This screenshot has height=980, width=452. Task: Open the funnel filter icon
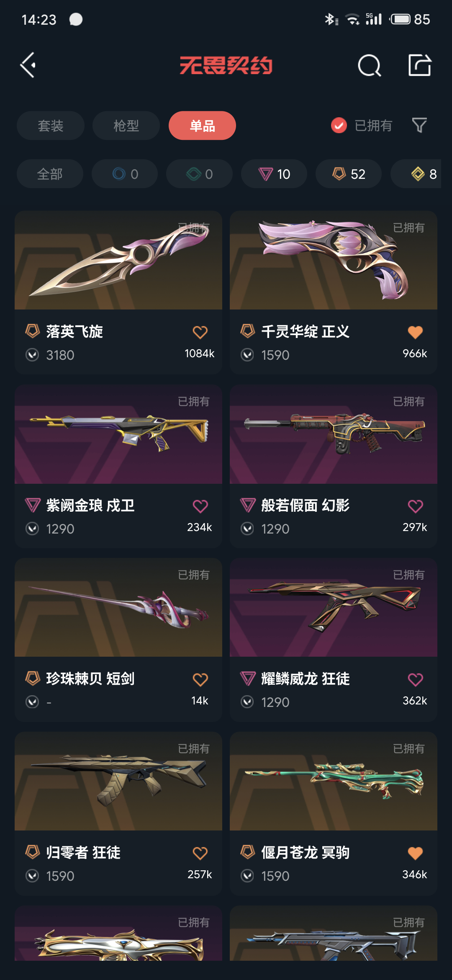click(x=419, y=125)
